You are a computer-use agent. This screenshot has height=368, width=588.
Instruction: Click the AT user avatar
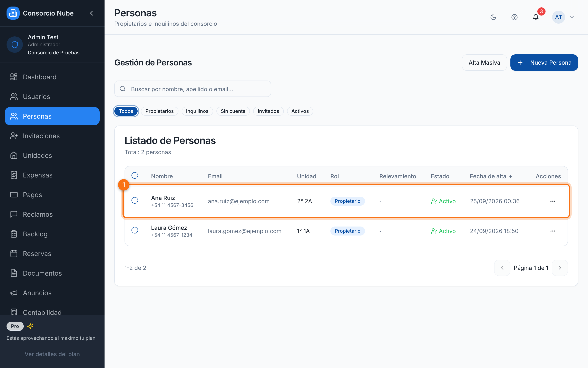558,17
